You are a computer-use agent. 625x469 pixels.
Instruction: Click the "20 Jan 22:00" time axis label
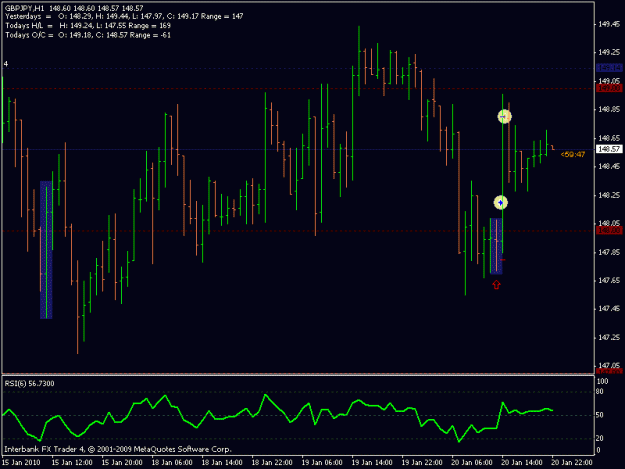[x=572, y=463]
